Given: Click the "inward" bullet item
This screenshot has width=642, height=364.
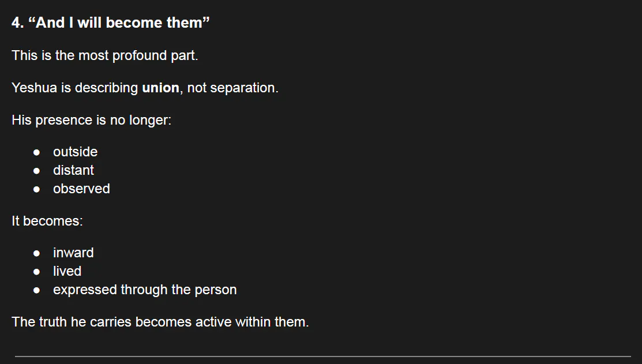Looking at the screenshot, I should tap(73, 253).
